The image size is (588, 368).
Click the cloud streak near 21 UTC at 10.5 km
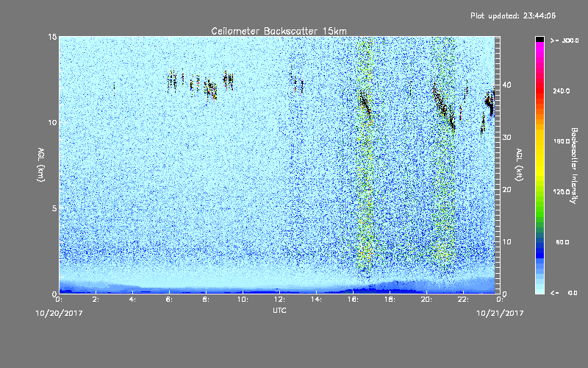[443, 107]
